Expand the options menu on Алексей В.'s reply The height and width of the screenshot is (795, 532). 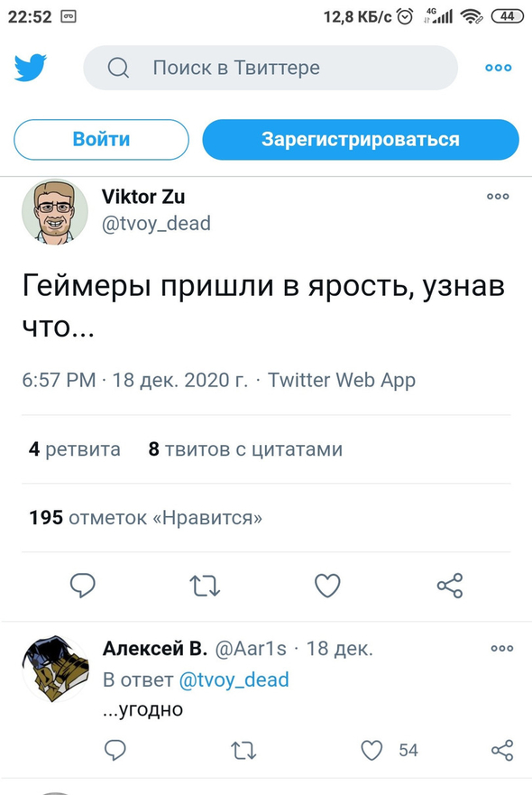click(x=501, y=648)
